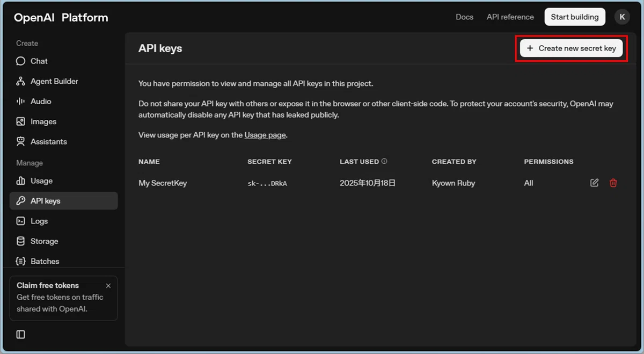
Task: Click the 2025年10月18日 last used date
Action: click(368, 183)
